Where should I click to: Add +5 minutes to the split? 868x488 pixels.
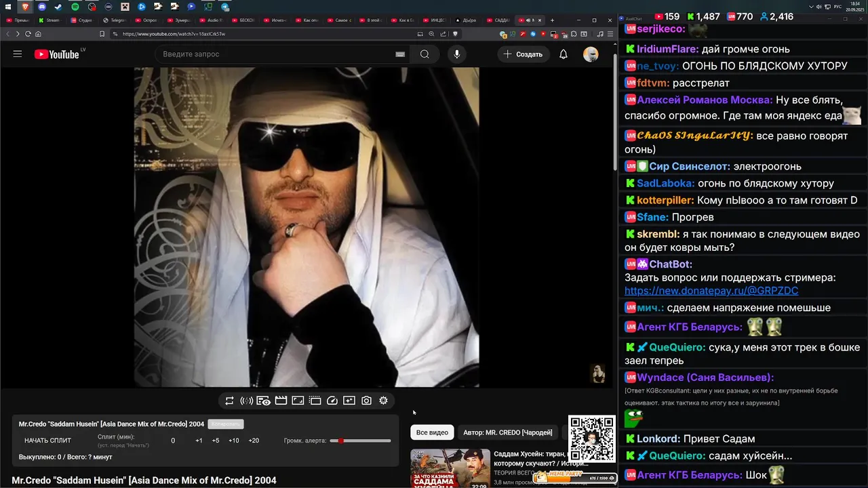coord(216,441)
